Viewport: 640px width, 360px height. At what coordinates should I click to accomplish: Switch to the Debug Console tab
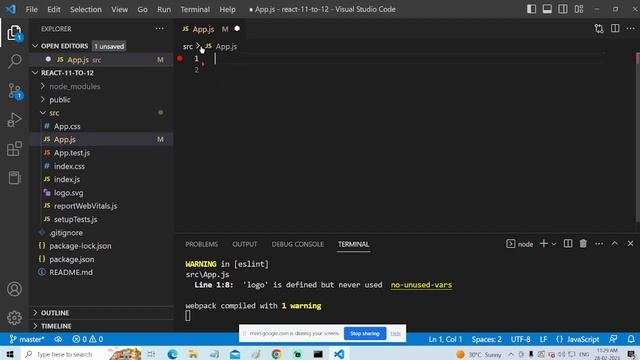click(x=297, y=244)
